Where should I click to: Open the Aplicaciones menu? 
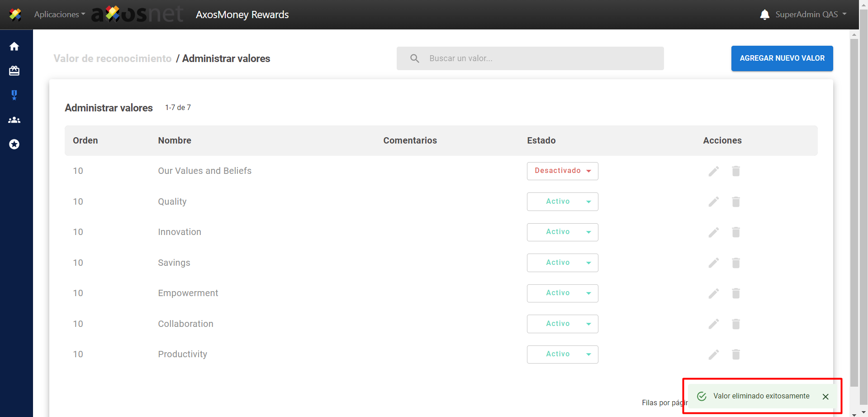tap(59, 14)
